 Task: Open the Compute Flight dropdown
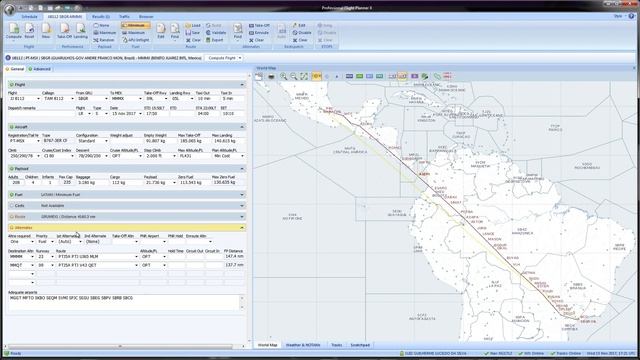pos(224,58)
